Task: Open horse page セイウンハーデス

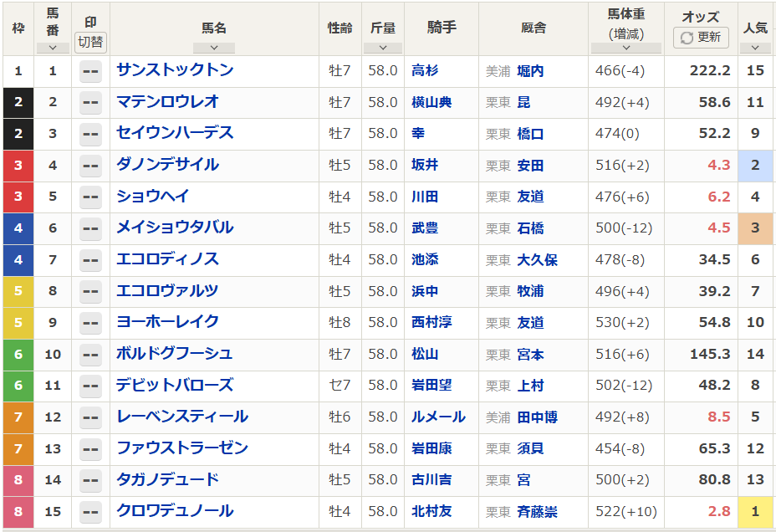Action: pyautogui.click(x=175, y=133)
